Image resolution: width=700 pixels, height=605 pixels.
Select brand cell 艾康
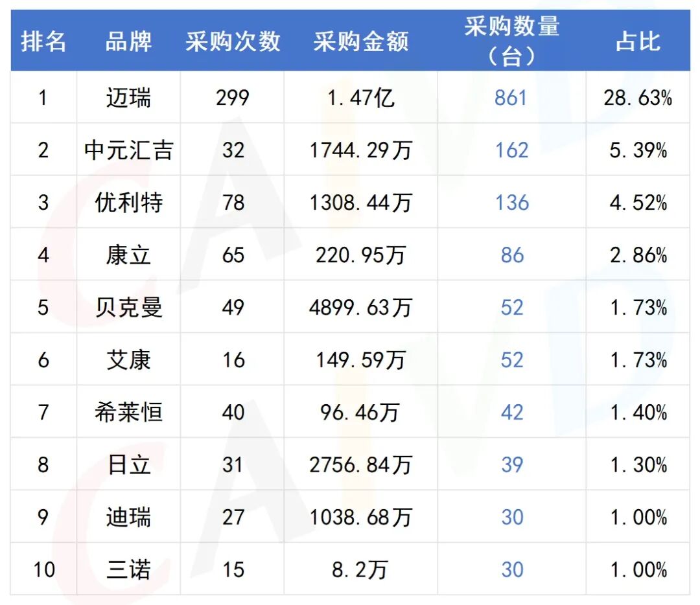(x=128, y=360)
